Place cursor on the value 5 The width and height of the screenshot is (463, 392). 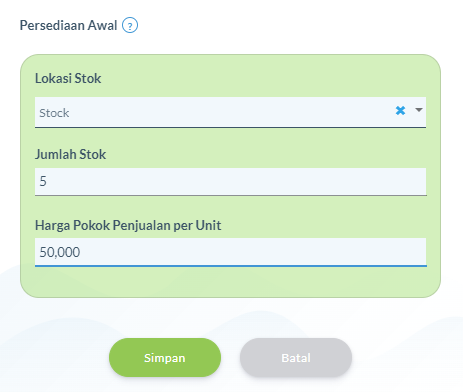click(x=43, y=181)
